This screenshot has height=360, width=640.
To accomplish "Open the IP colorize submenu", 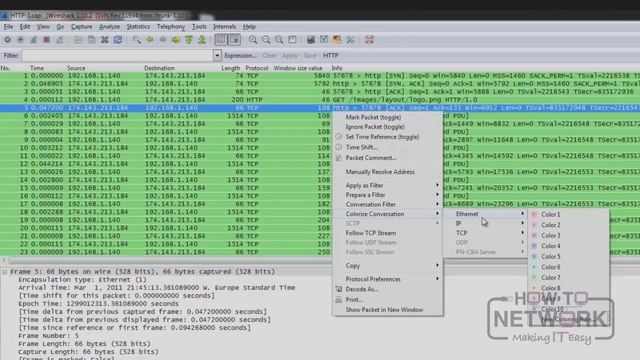I will pyautogui.click(x=486, y=223).
